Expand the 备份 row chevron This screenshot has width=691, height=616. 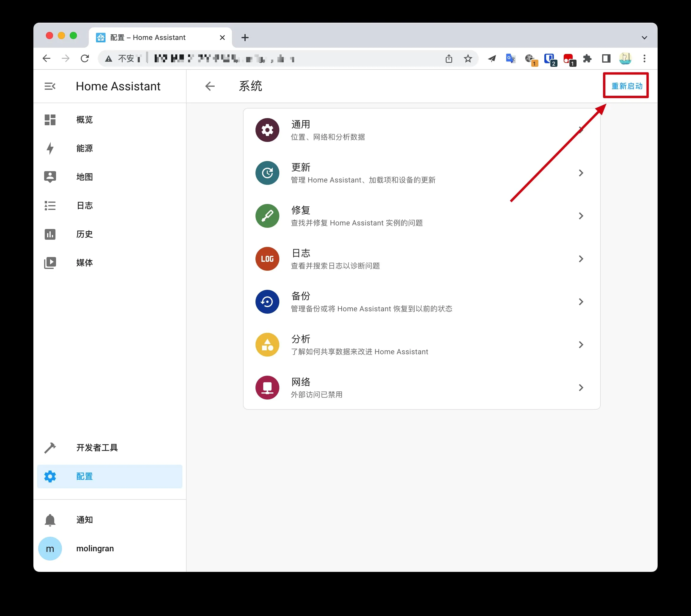[x=581, y=302]
